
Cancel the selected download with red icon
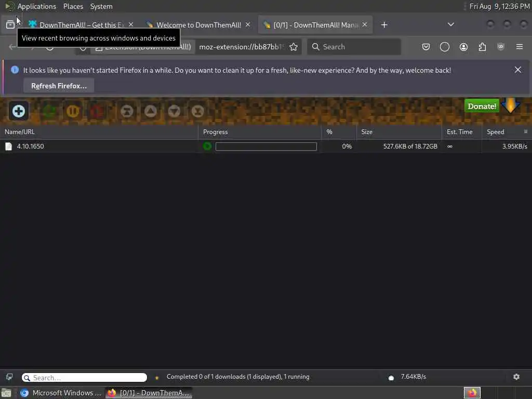(x=97, y=111)
